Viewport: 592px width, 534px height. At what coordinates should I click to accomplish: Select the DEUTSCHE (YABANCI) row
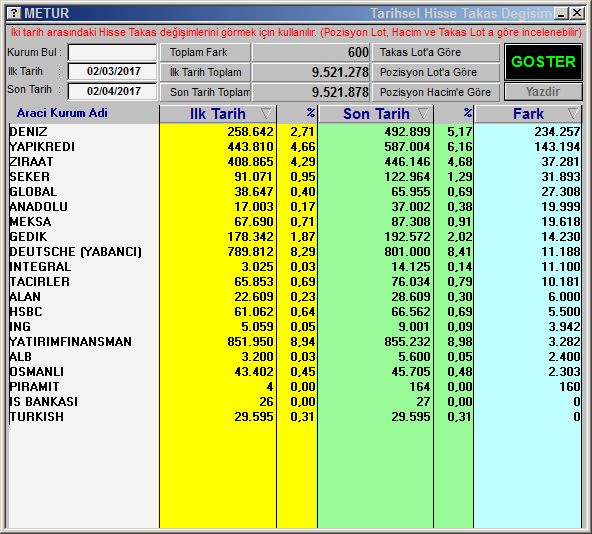tap(294, 252)
